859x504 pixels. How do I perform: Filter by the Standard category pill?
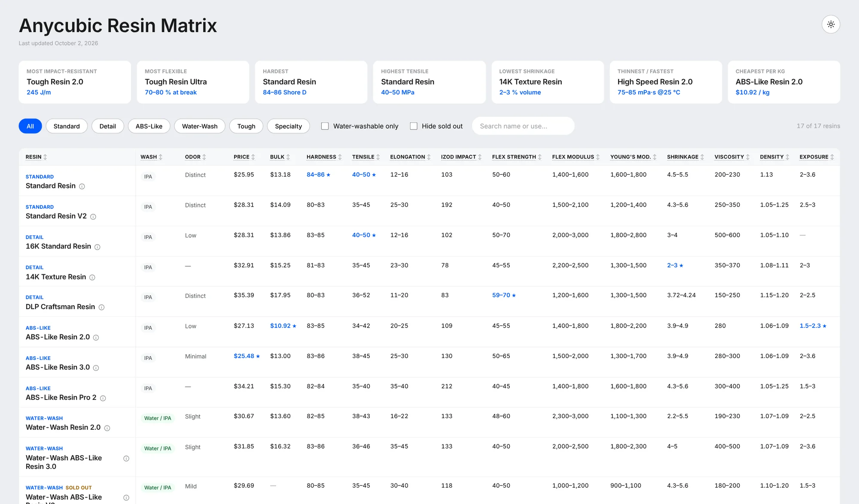tap(67, 126)
